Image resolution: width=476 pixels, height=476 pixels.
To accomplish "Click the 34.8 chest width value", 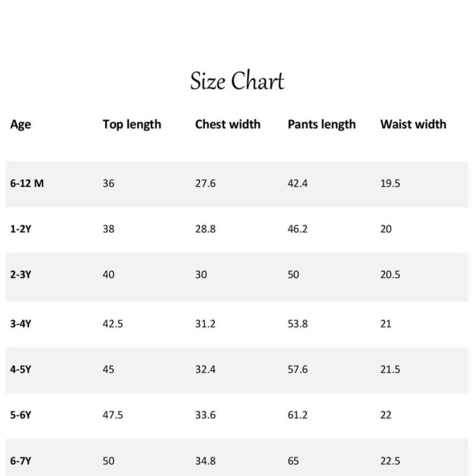I will click(205, 461).
